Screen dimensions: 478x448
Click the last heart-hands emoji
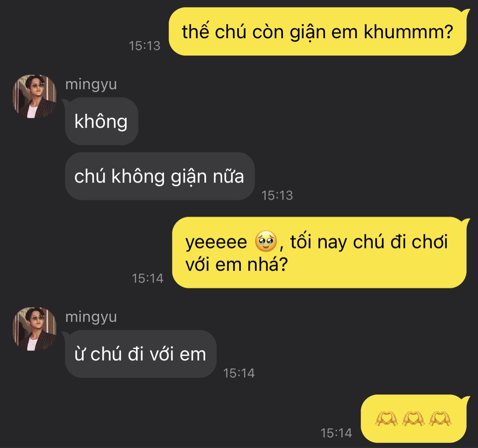pyautogui.click(x=440, y=418)
